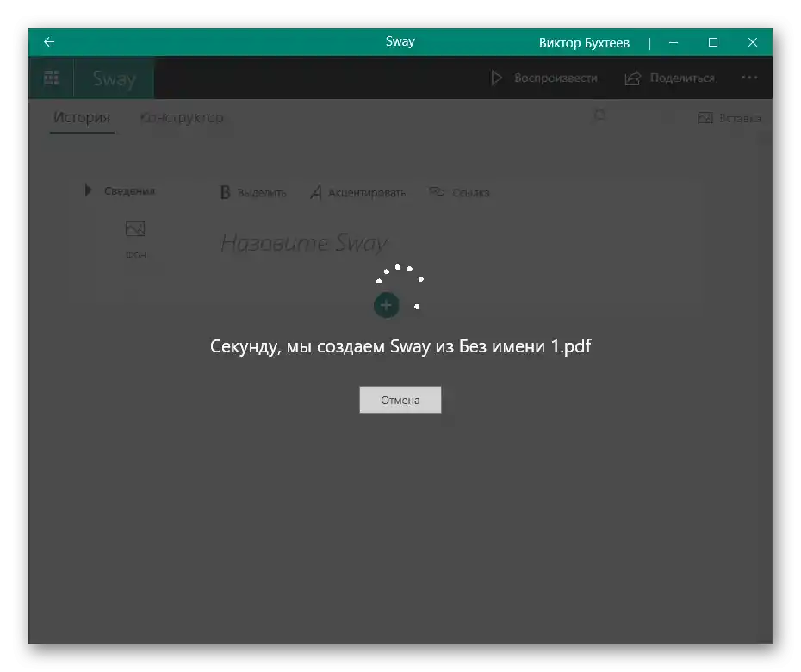Apply Выделить bold emphasis
This screenshot has width=801, height=672.
[x=253, y=193]
